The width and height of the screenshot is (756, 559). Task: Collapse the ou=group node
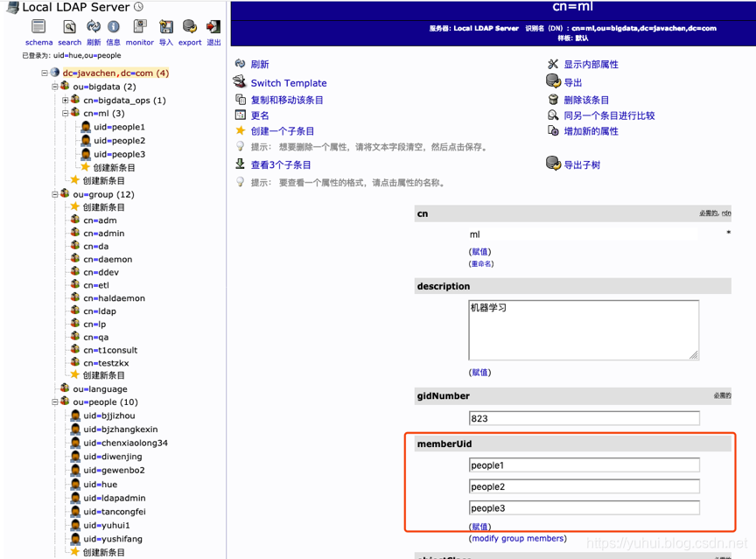click(x=54, y=194)
